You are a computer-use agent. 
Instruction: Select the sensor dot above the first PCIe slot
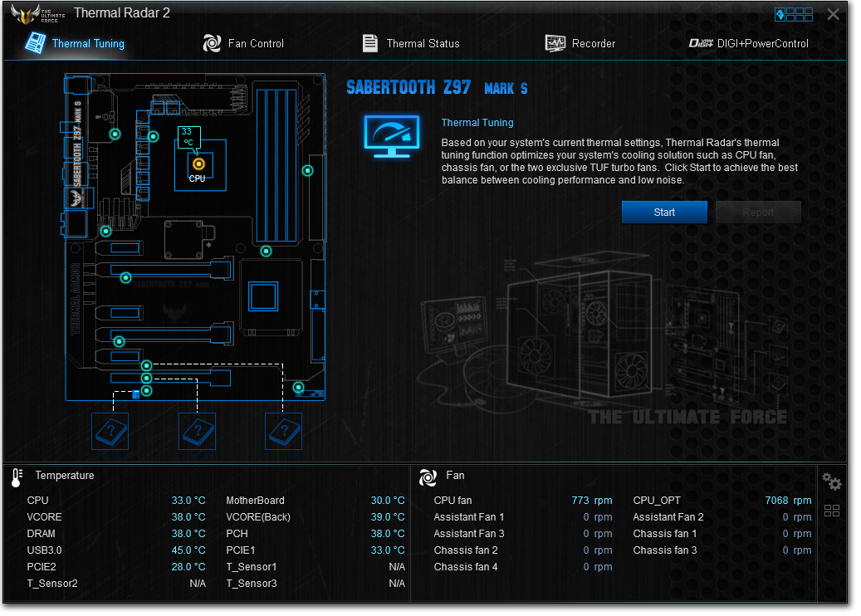[106, 231]
